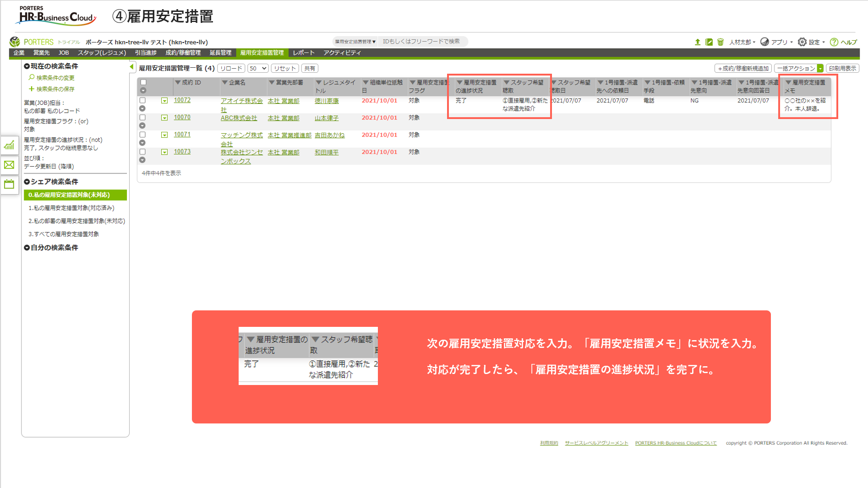
Task: Expand the green dropdown for row 10072
Action: pyautogui.click(x=164, y=101)
